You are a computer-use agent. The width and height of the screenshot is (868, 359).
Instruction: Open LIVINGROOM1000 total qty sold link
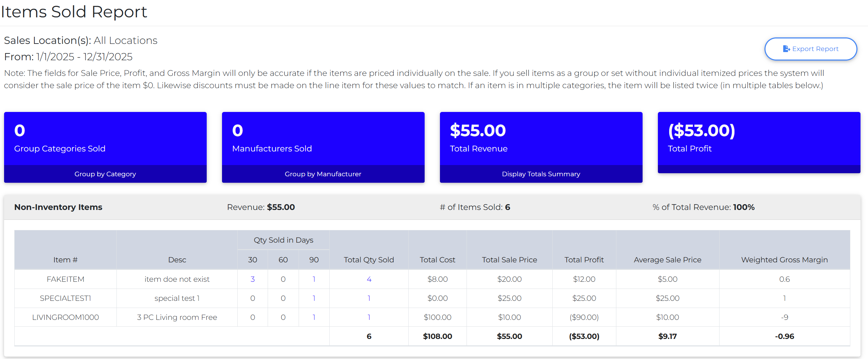click(x=369, y=317)
